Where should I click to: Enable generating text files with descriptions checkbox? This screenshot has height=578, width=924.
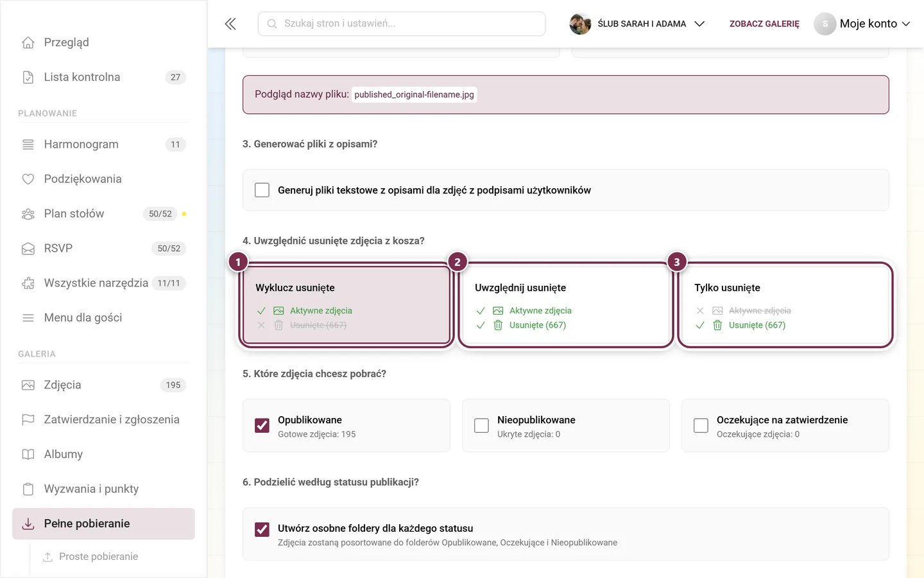(x=262, y=190)
